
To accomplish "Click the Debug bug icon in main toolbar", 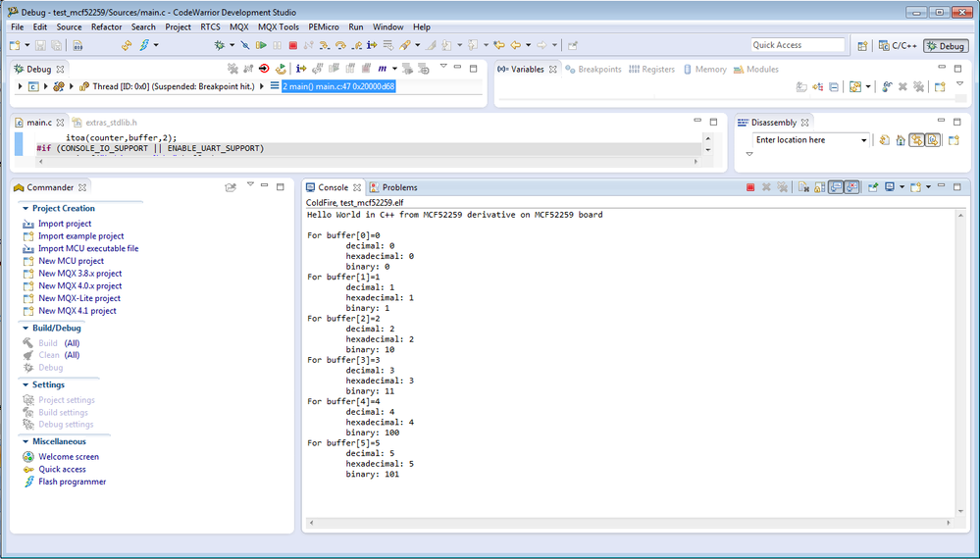I will tap(220, 45).
